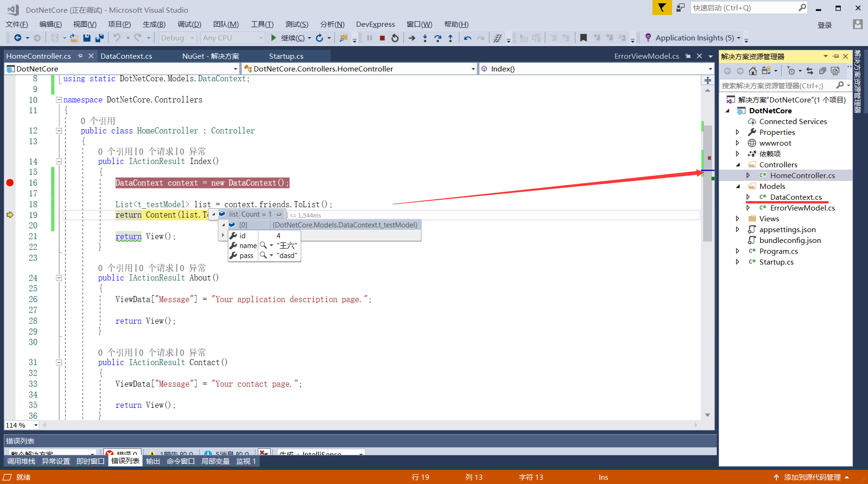
Task: Toggle the Pause debugging button
Action: (x=370, y=38)
